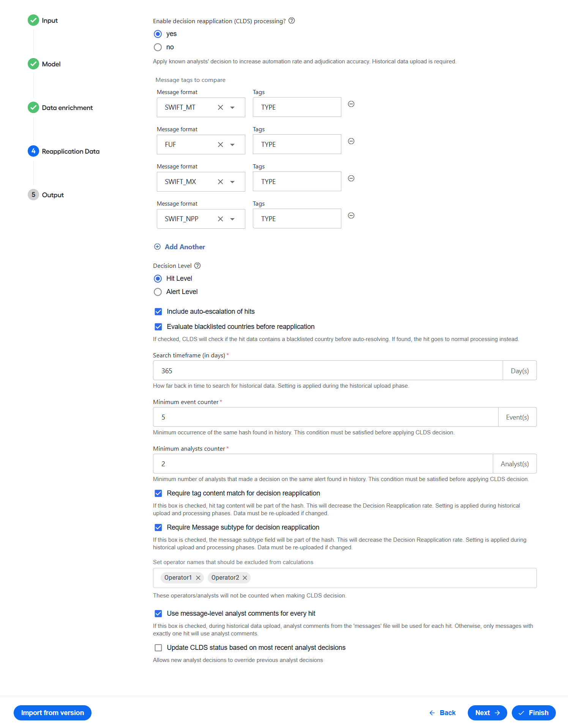Remove the SWIFT_MT tag row
Screen dimensions: 568x728
(351, 104)
